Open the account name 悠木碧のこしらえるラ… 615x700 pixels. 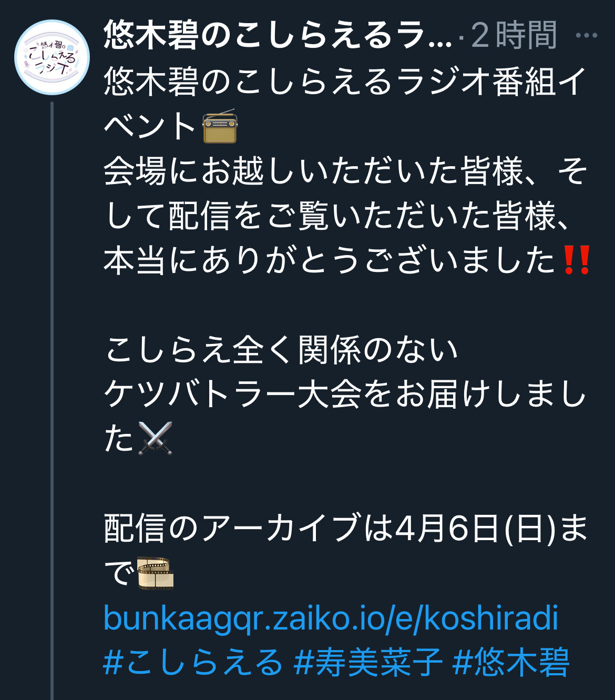click(x=277, y=36)
